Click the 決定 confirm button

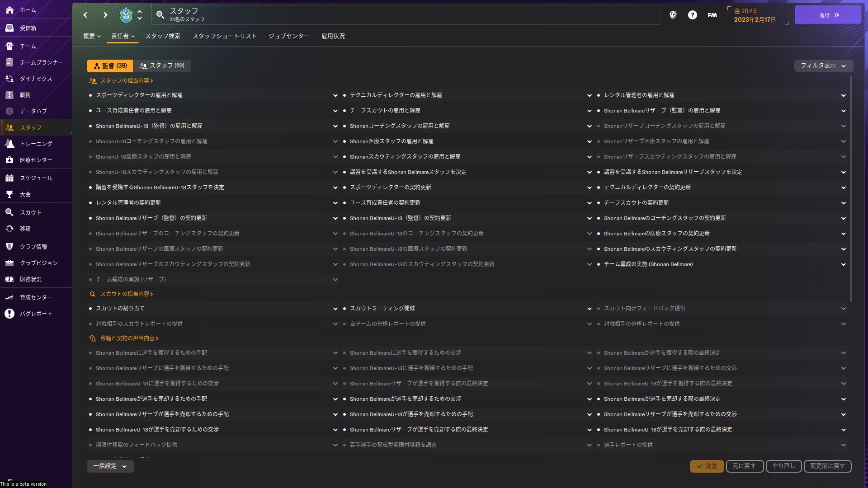(707, 466)
